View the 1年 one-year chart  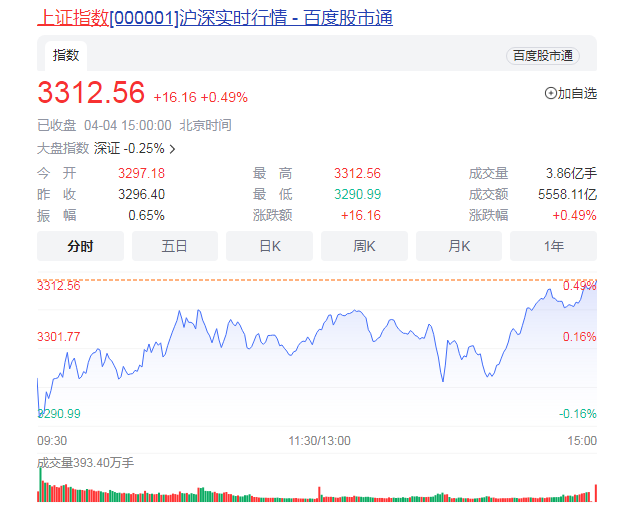click(x=553, y=246)
